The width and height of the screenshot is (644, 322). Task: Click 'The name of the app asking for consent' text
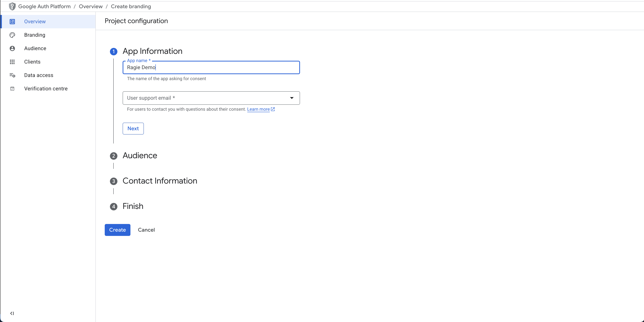(166, 79)
